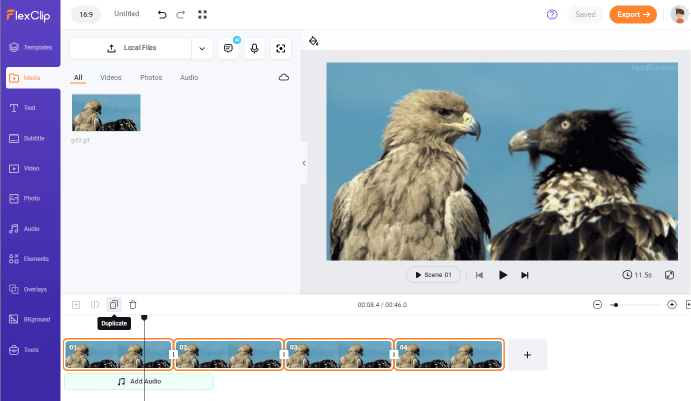This screenshot has width=691, height=401.
Task: Open the help question mark icon
Action: point(552,15)
